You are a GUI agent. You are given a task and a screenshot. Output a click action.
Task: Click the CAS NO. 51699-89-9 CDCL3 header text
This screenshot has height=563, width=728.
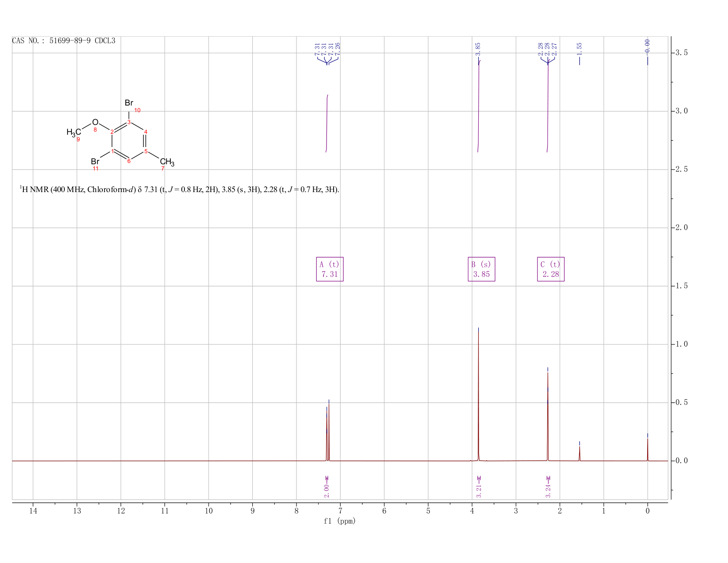point(64,41)
